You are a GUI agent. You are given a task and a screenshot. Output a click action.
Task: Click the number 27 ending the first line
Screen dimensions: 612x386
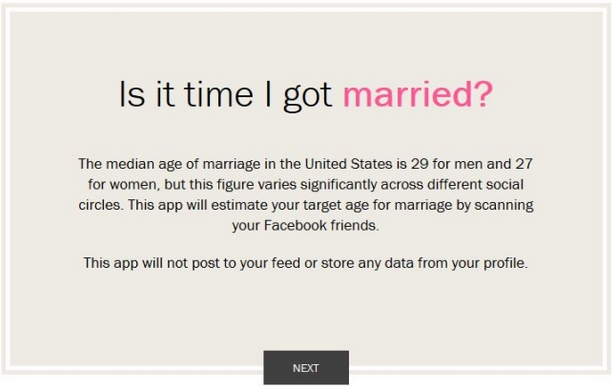524,164
